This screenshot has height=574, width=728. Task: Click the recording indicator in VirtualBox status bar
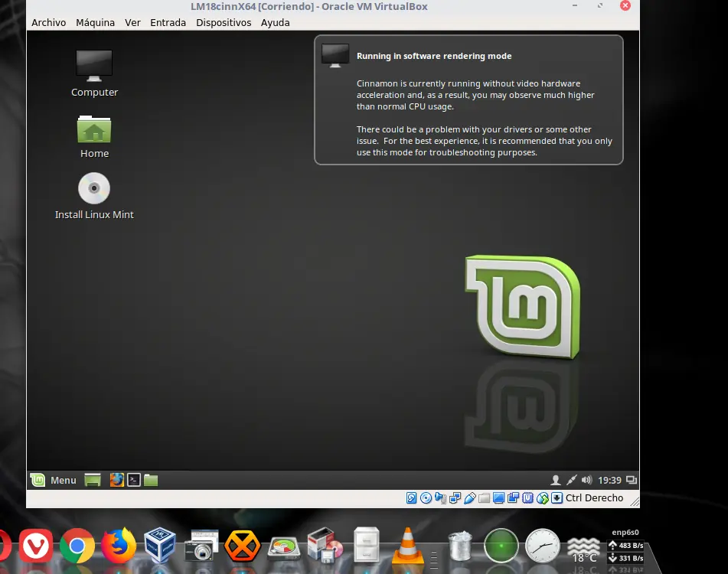pos(513,498)
